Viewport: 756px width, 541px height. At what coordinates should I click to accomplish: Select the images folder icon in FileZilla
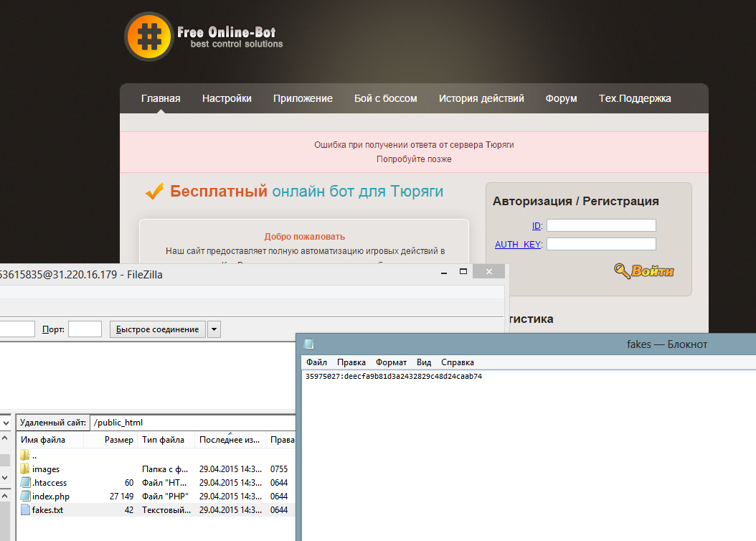[25, 469]
